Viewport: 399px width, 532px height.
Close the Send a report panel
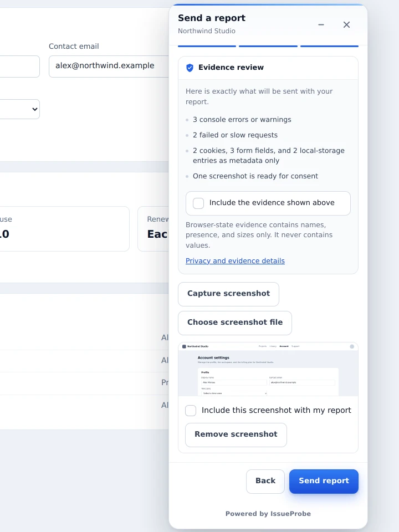(346, 25)
